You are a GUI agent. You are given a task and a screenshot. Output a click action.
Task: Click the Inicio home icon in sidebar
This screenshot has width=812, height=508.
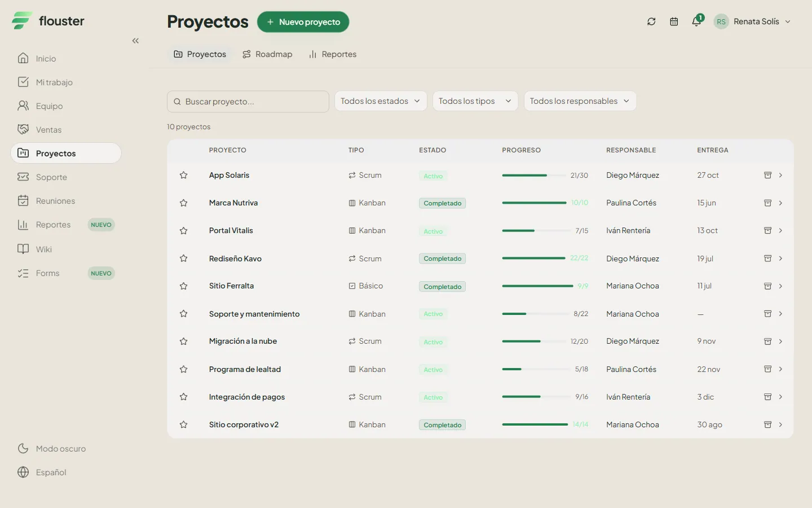pos(23,58)
